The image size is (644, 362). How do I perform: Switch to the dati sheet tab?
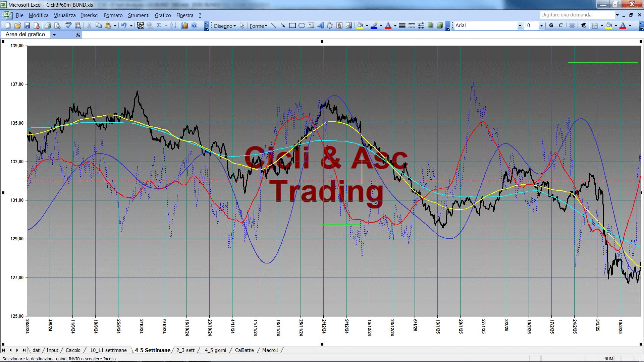pyautogui.click(x=37, y=350)
